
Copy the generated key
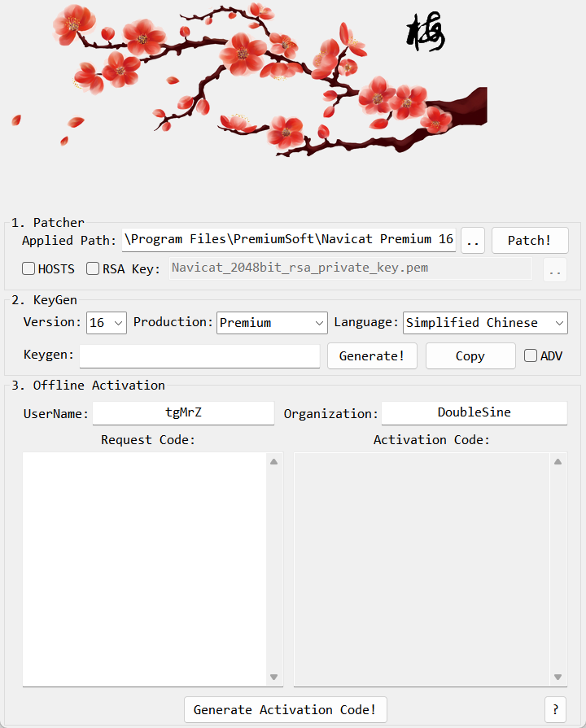coord(470,356)
